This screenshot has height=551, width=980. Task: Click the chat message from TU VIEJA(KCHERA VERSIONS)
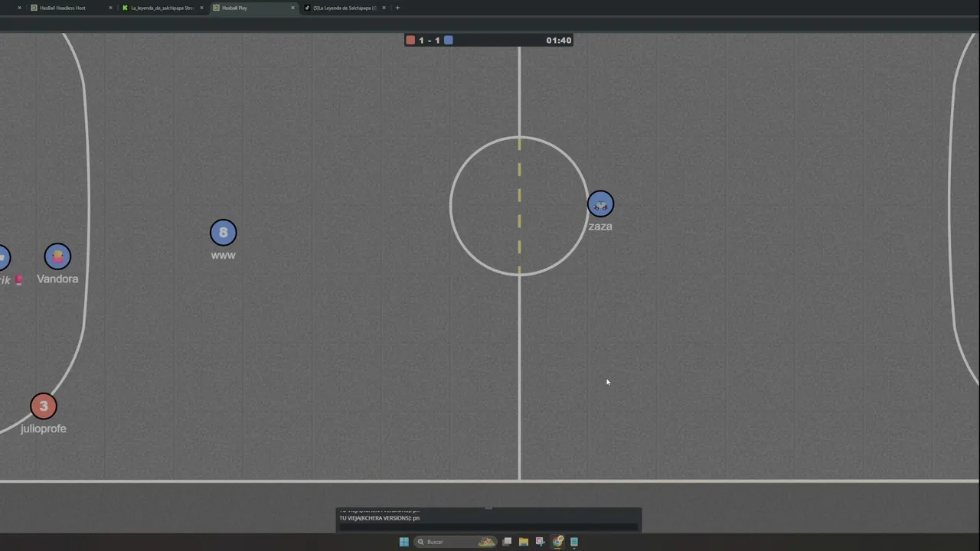tap(380, 518)
